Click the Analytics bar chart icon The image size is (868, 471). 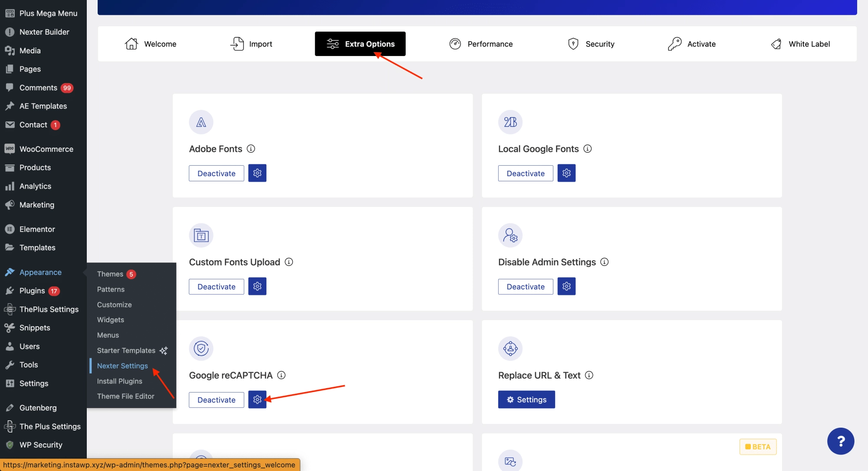[x=10, y=186]
